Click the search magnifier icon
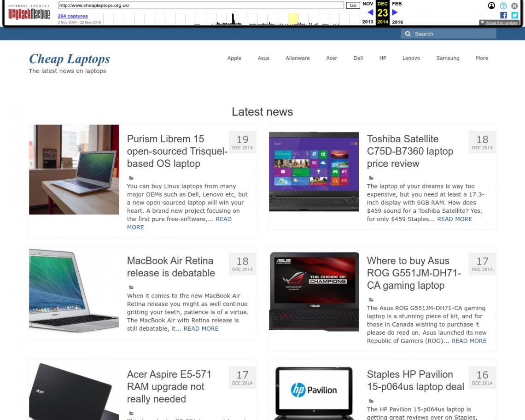The height and width of the screenshot is (420, 525). pos(408,34)
